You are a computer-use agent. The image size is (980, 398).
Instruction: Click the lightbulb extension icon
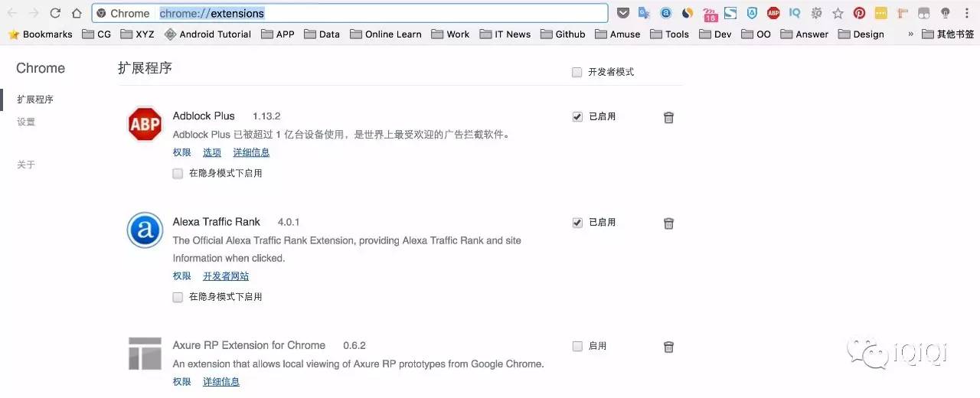946,13
